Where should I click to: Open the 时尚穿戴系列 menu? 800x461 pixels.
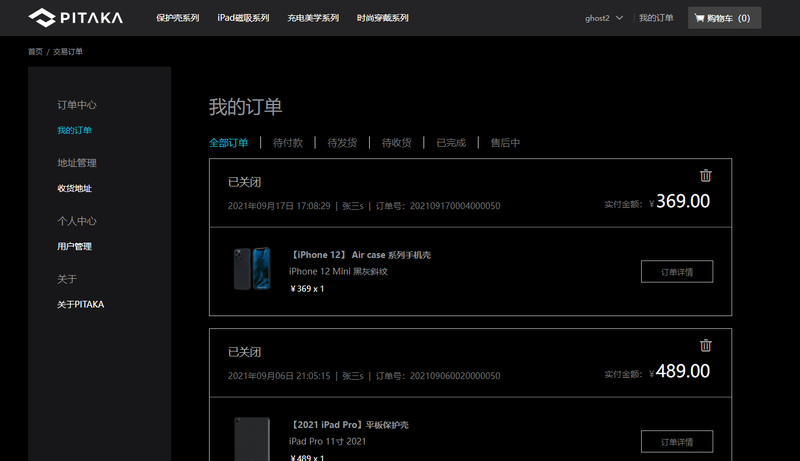(x=383, y=18)
